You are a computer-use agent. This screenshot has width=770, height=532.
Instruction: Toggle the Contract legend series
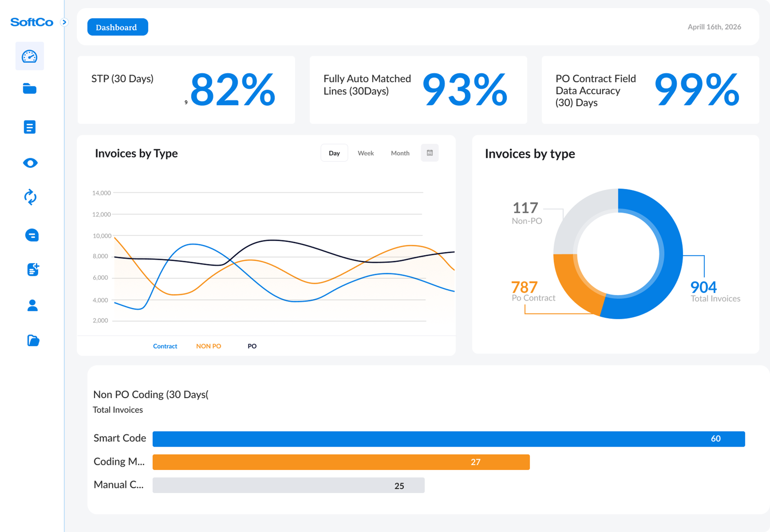coord(165,346)
